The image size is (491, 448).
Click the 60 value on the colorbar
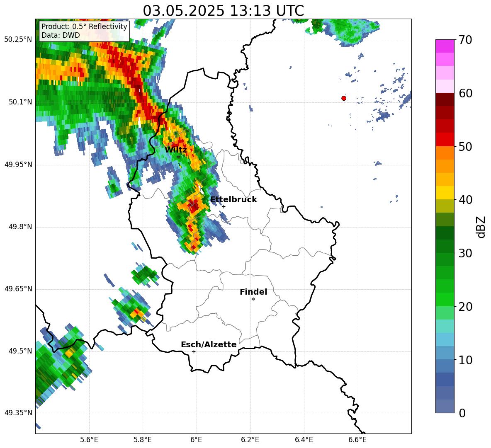click(x=466, y=93)
